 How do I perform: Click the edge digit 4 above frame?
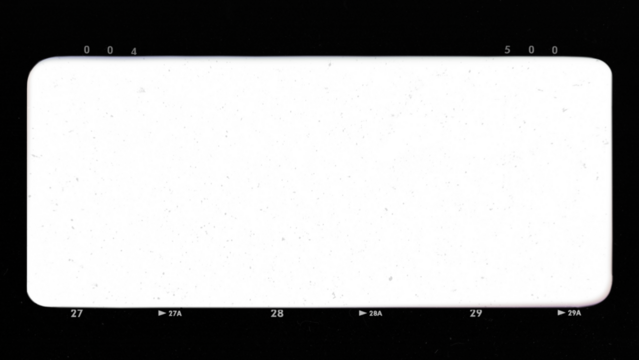pyautogui.click(x=134, y=52)
